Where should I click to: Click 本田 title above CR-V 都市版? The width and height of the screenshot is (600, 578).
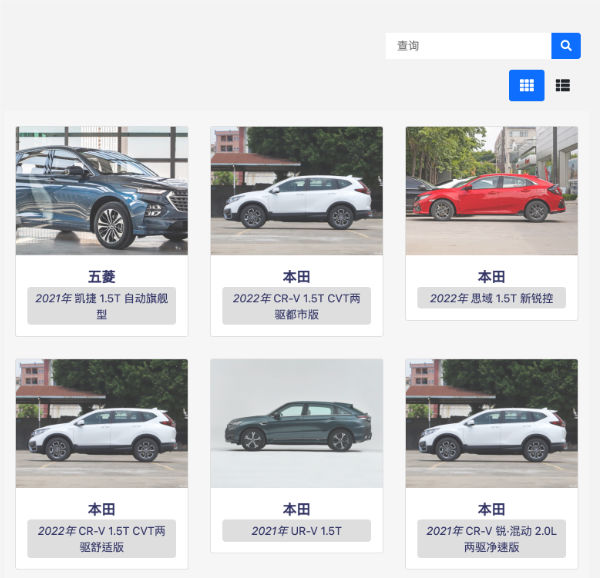297,277
